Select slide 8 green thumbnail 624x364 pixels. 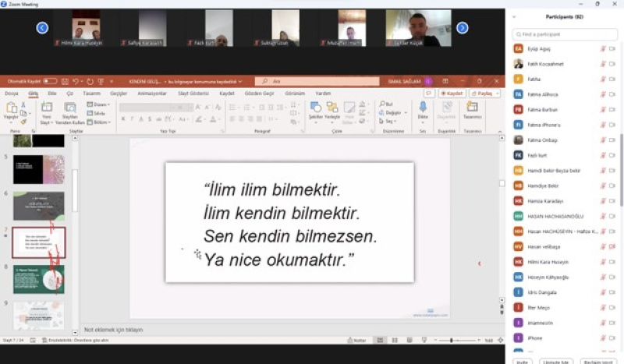(x=38, y=280)
